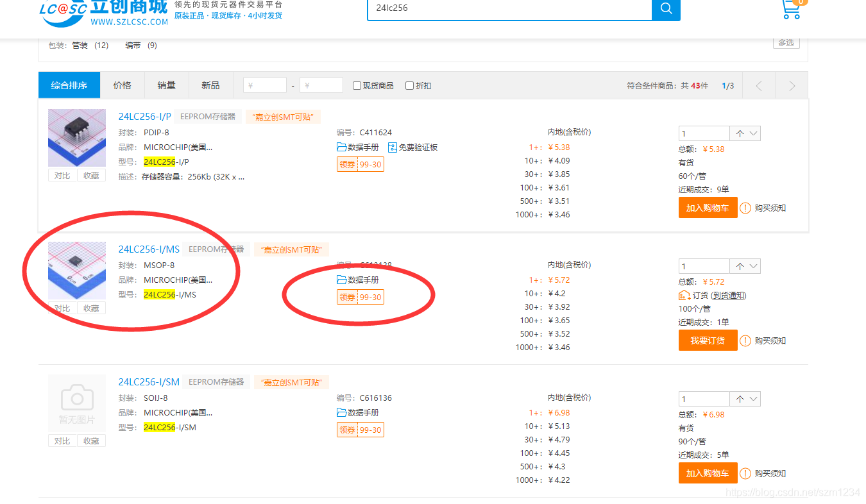Image resolution: width=866 pixels, height=504 pixels.
Task: Click 嘉立创SMT可贴 tag of 24LC256-I/SM
Action: tap(291, 383)
